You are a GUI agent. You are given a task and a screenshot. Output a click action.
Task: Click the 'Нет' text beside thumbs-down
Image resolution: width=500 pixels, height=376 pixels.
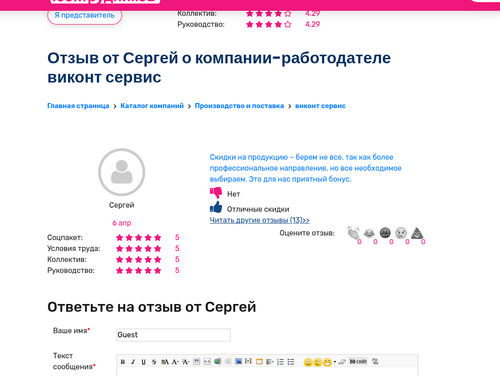pyautogui.click(x=234, y=194)
